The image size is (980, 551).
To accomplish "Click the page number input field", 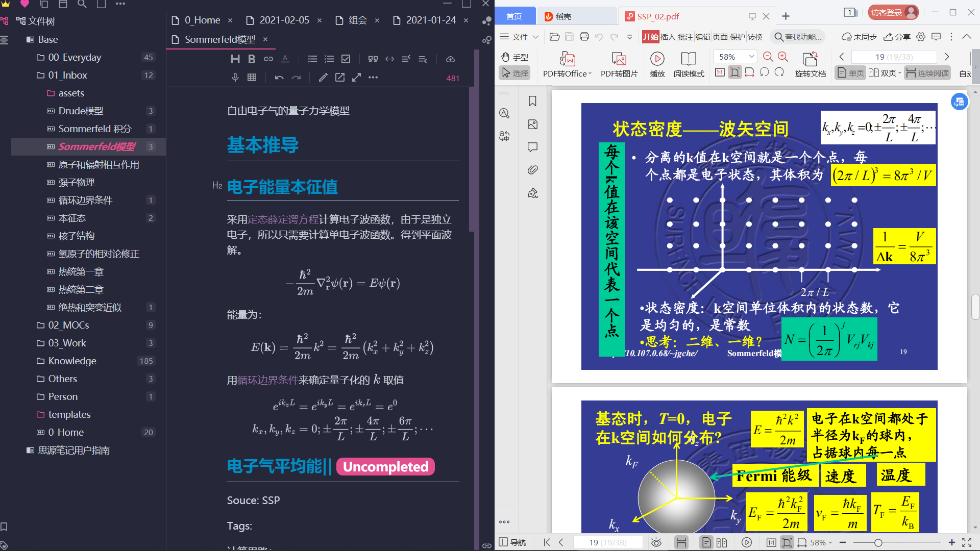I will point(893,57).
